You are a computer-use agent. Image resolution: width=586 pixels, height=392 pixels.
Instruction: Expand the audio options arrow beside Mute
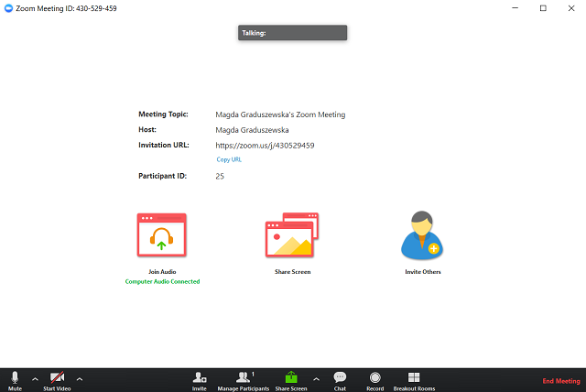click(x=36, y=378)
